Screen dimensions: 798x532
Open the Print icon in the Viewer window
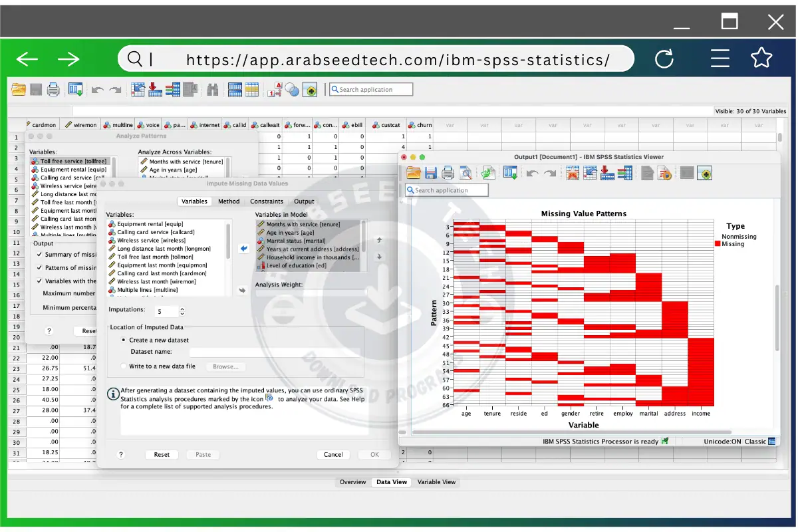pos(447,173)
